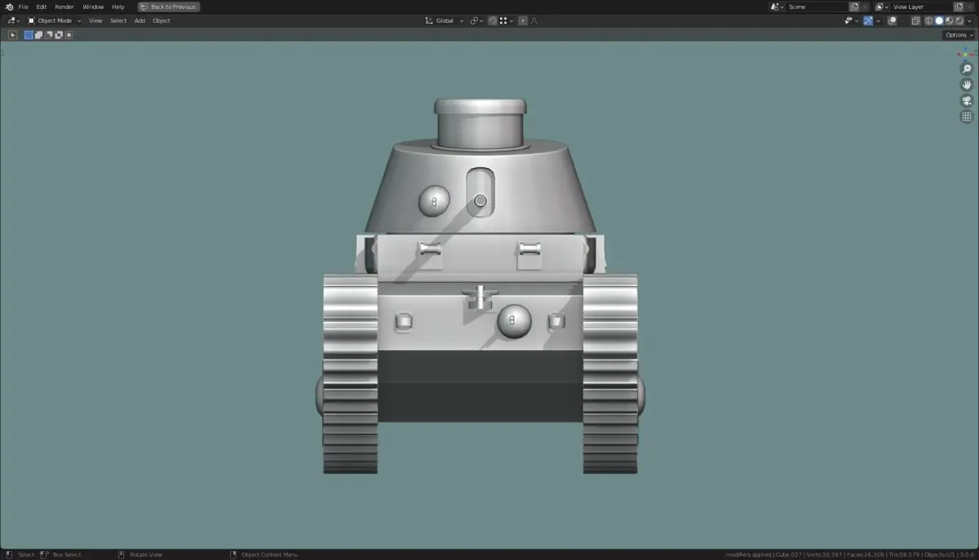This screenshot has height=560, width=979.
Task: Toggle orthographic perspective grid icon
Action: click(967, 117)
